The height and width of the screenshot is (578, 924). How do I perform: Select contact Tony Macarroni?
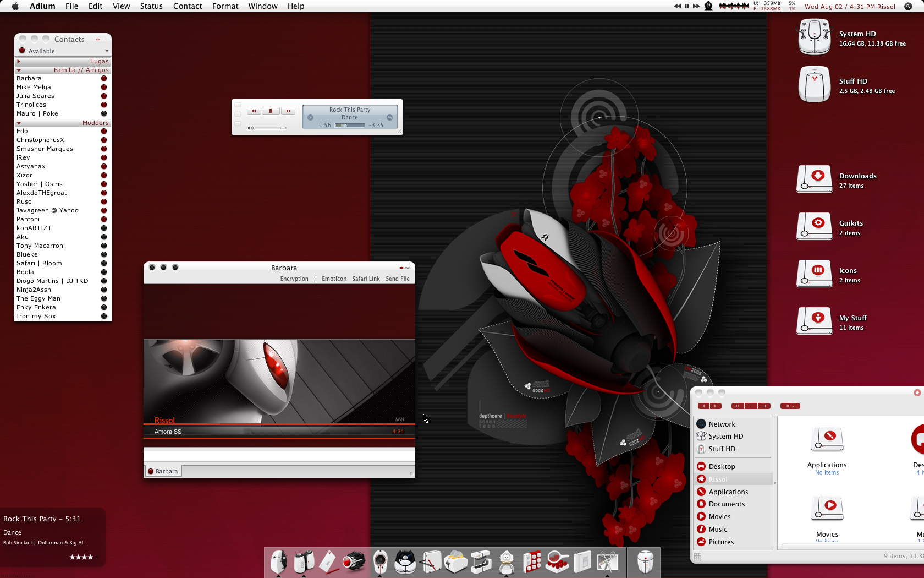click(63, 246)
